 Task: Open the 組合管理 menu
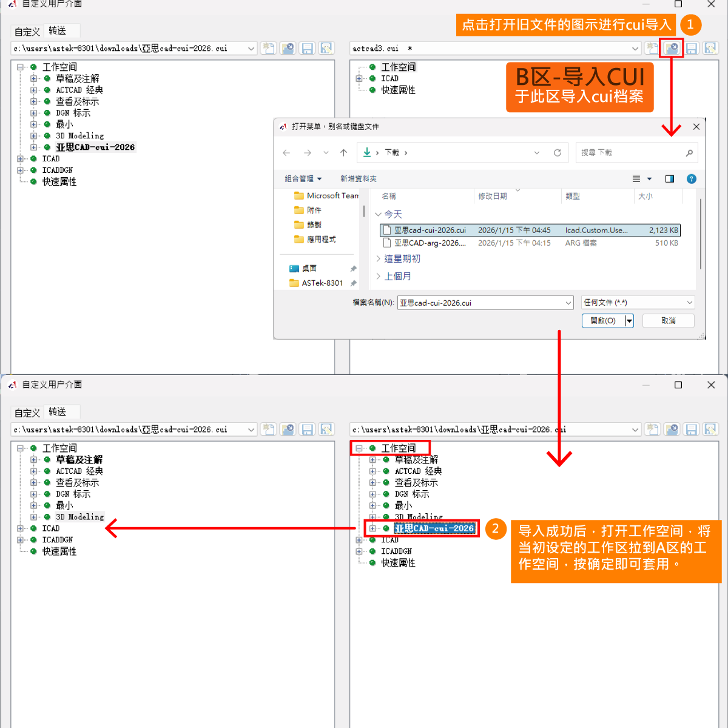click(303, 179)
